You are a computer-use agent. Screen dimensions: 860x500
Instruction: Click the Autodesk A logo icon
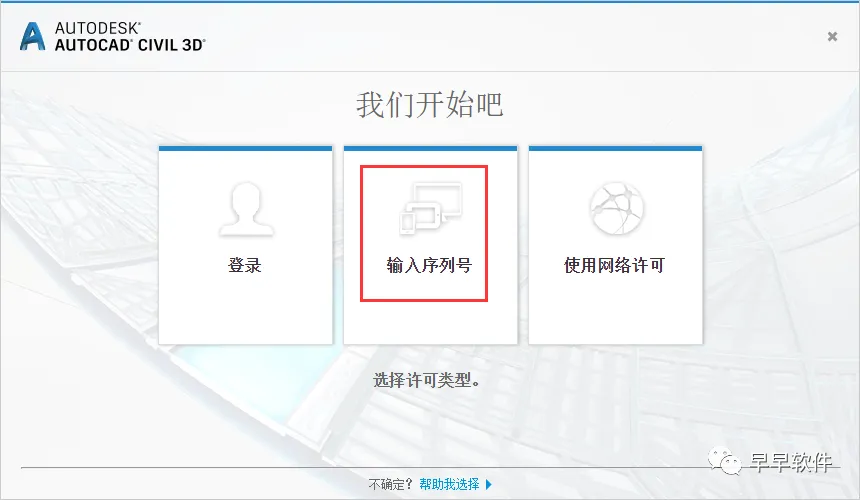pos(32,37)
